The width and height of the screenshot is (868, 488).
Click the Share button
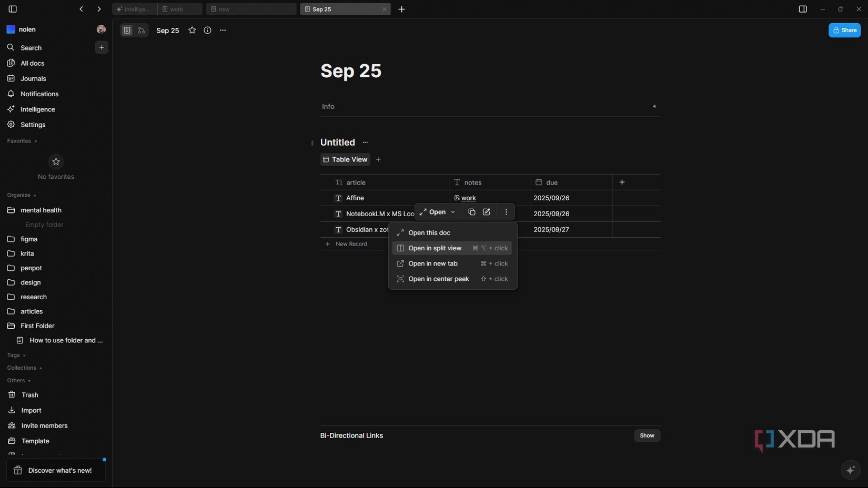coord(844,30)
